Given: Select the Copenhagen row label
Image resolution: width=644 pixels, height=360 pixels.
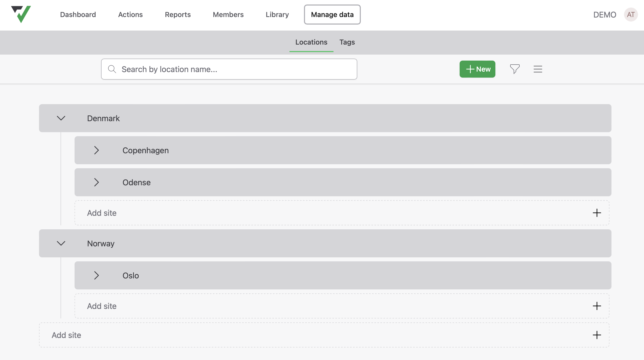Looking at the screenshot, I should [x=146, y=150].
